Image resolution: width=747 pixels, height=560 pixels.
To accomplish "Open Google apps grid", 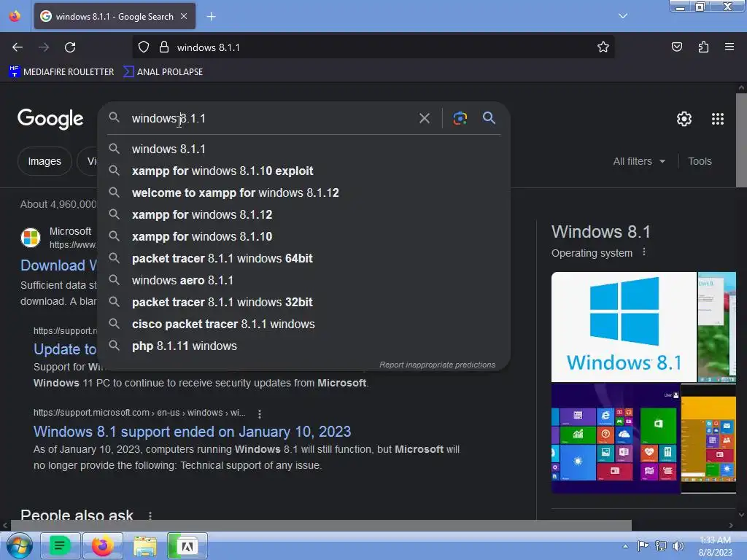I will [x=718, y=119].
